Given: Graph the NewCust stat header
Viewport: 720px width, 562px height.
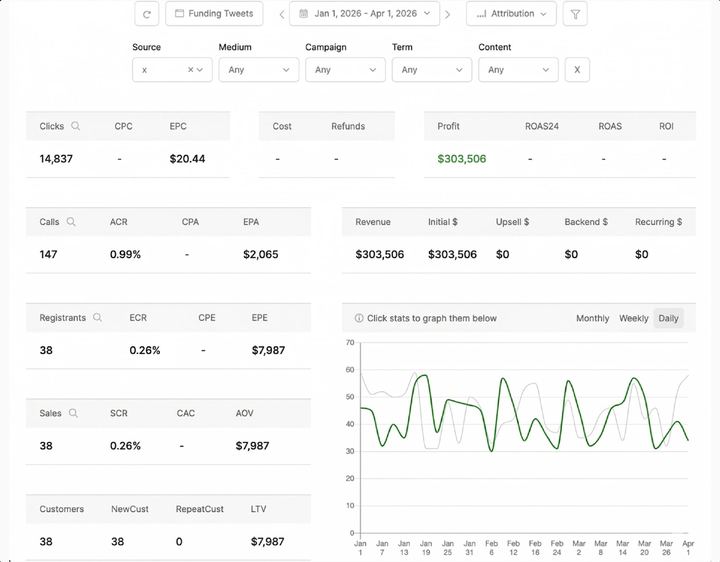Looking at the screenshot, I should click(129, 509).
